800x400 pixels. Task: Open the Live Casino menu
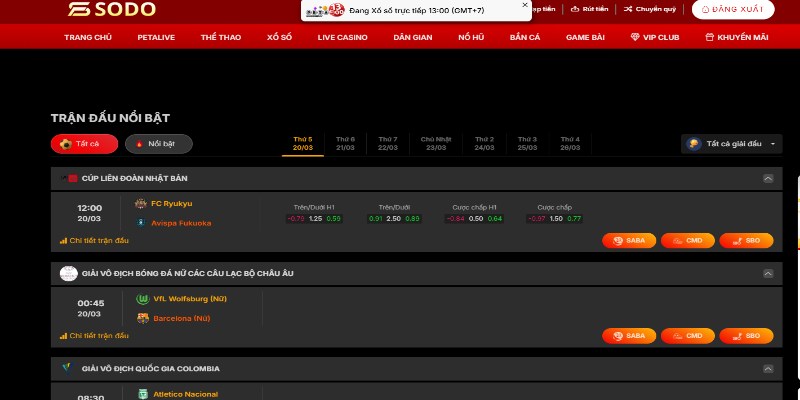click(x=342, y=37)
